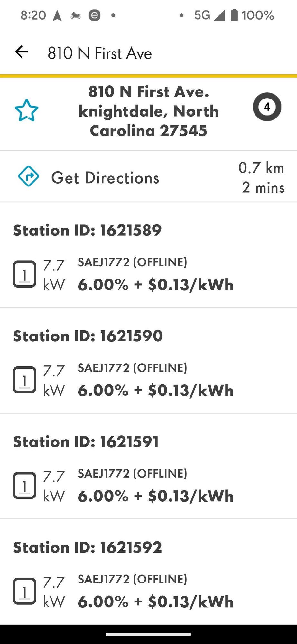Open Get Directions link
297x644 pixels.
coord(105,178)
